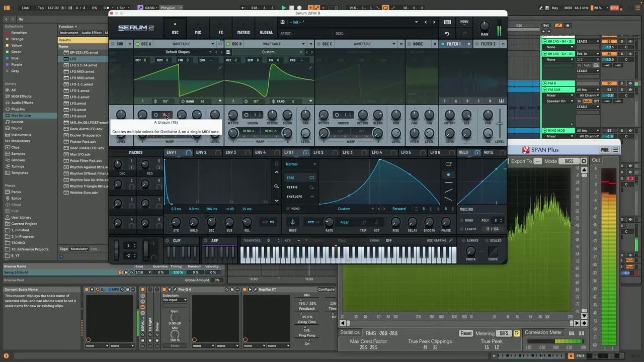The width and height of the screenshot is (644, 362).
Task: Click the Tap tempo button in Ableton
Action: [x=41, y=8]
